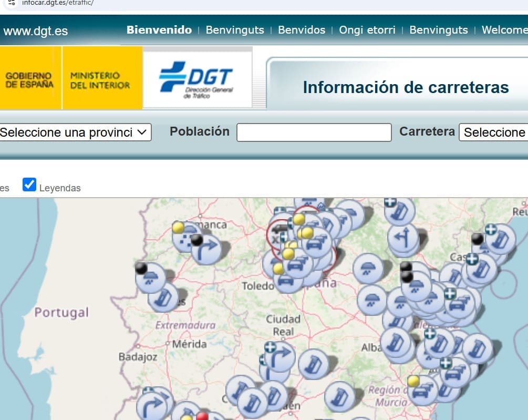The height and width of the screenshot is (420, 528).
Task: Open the left-turn arrow marker on the map
Action: tap(403, 237)
